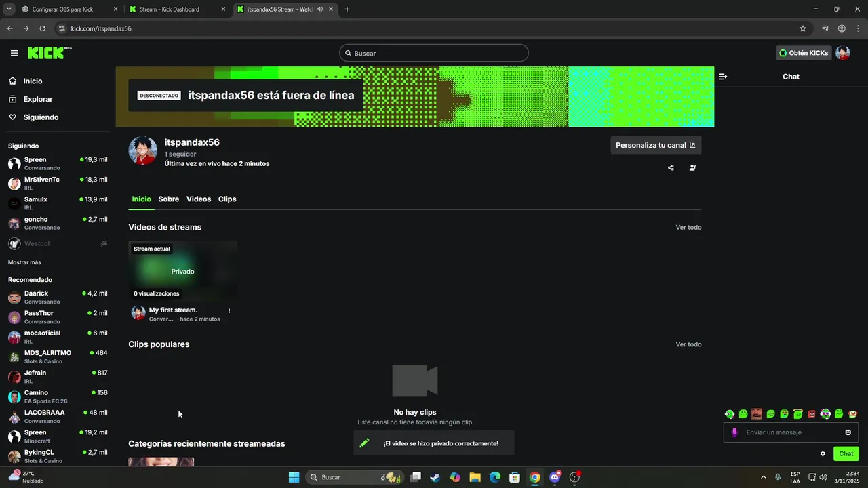Expand Mostrar más in followed list

pos(24,262)
